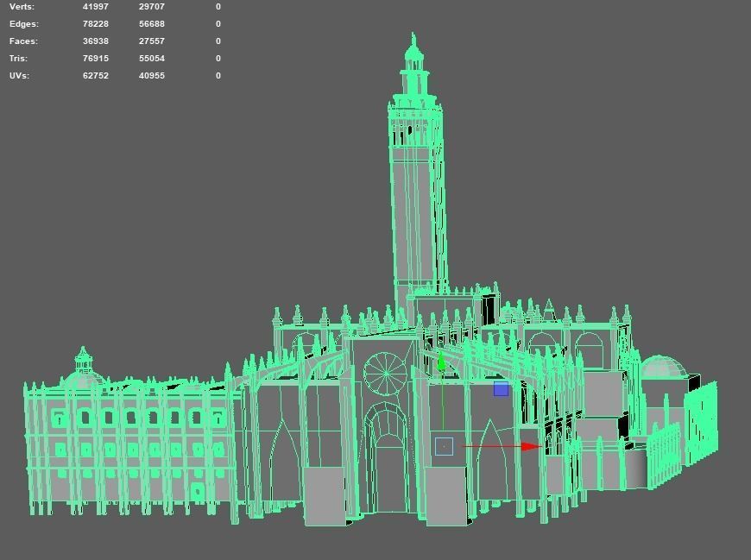
Task: Click the zero value in the Faces row
Action: coord(218,41)
